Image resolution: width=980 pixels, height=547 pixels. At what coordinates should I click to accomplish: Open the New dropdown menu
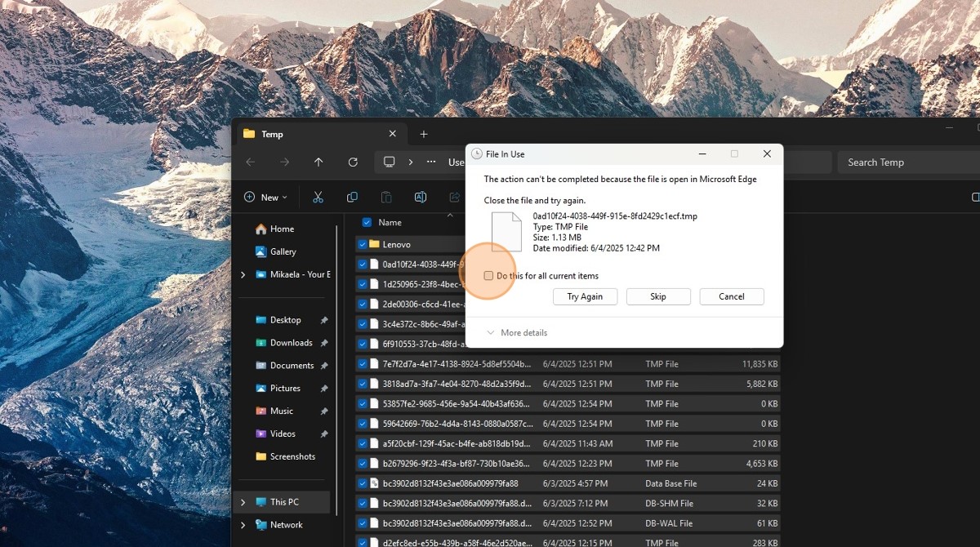[x=265, y=198]
